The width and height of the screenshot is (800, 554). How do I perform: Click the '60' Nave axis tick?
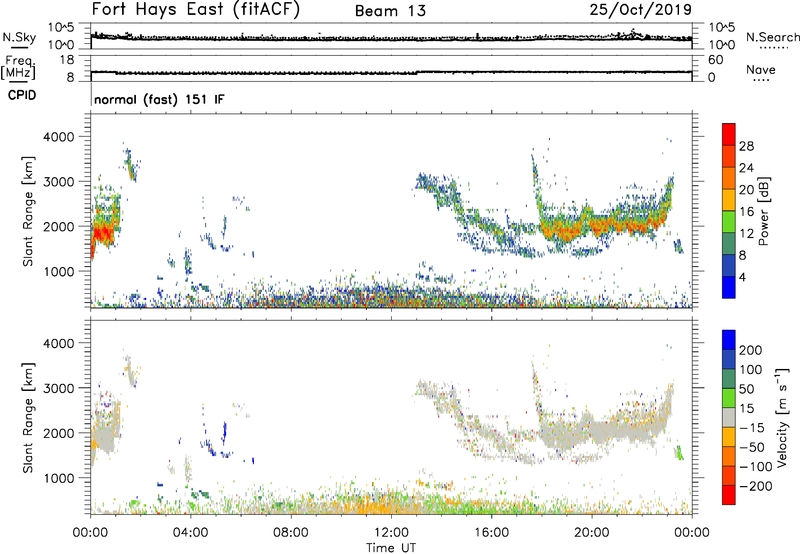point(715,60)
